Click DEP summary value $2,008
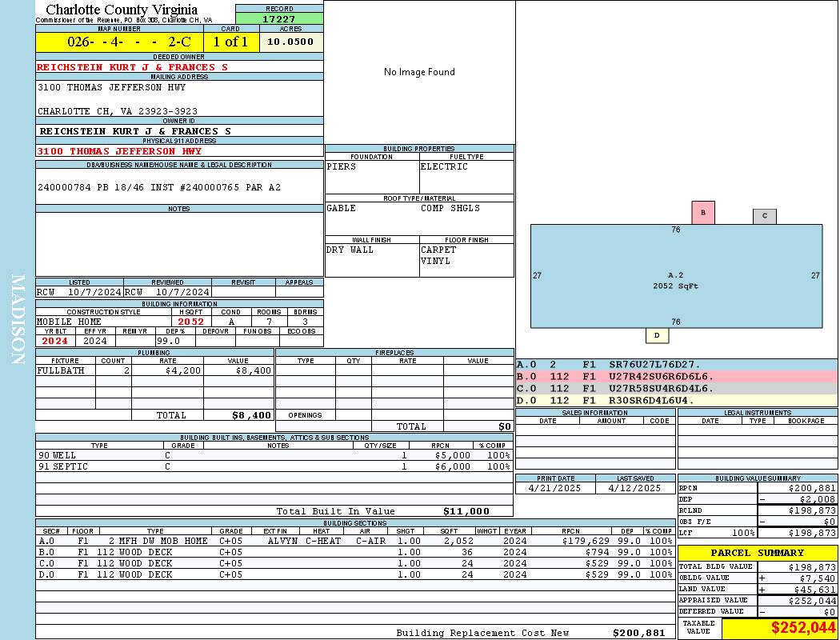This screenshot has width=840, height=640. click(818, 500)
